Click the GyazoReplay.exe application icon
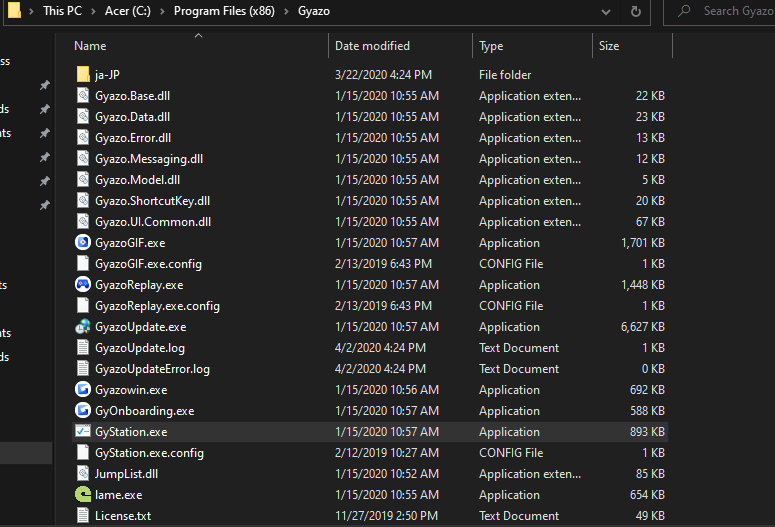 point(83,284)
